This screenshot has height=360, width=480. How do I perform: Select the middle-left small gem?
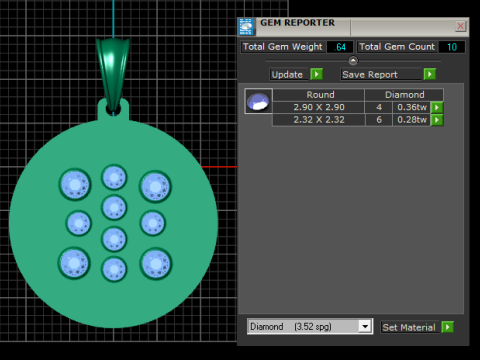tap(79, 223)
